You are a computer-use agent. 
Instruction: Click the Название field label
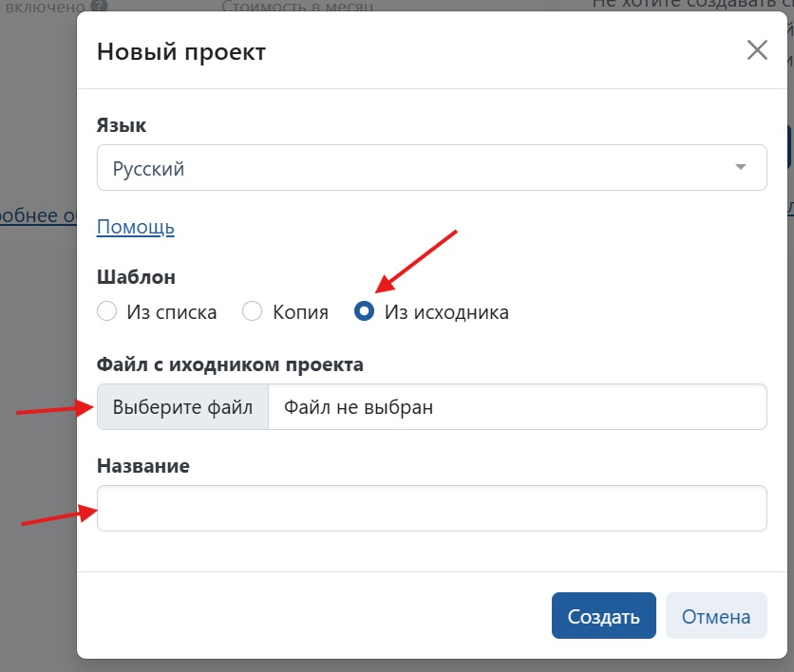[143, 465]
